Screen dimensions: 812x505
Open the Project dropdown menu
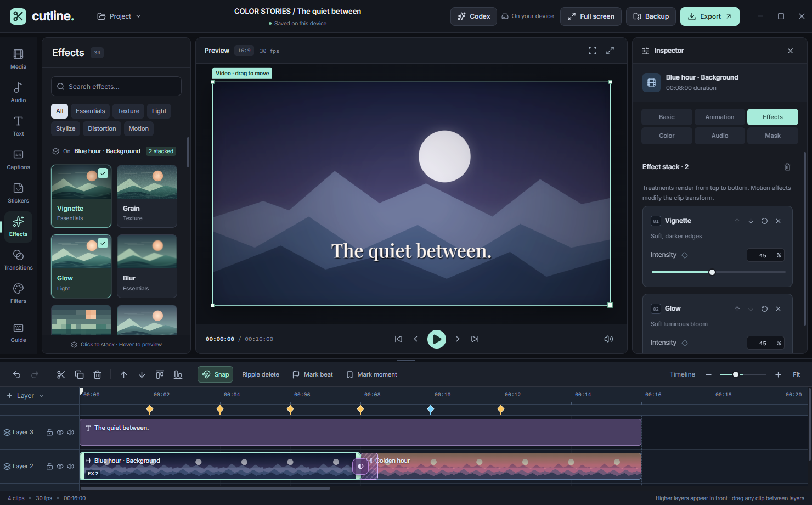(x=119, y=16)
